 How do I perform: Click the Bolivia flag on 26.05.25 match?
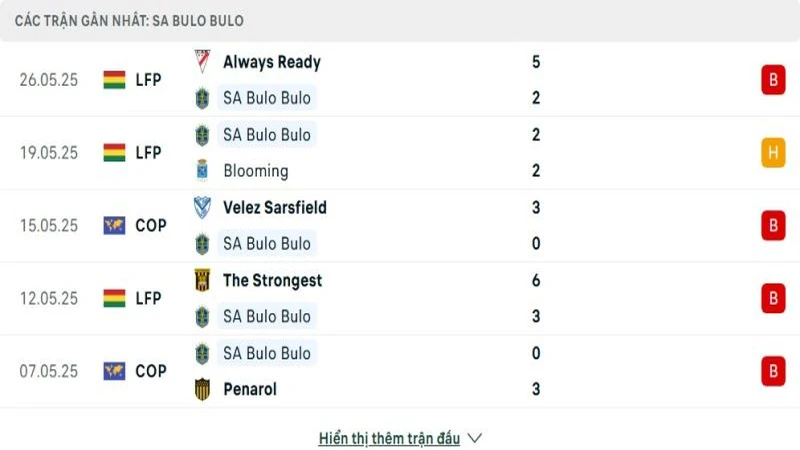pyautogui.click(x=114, y=80)
